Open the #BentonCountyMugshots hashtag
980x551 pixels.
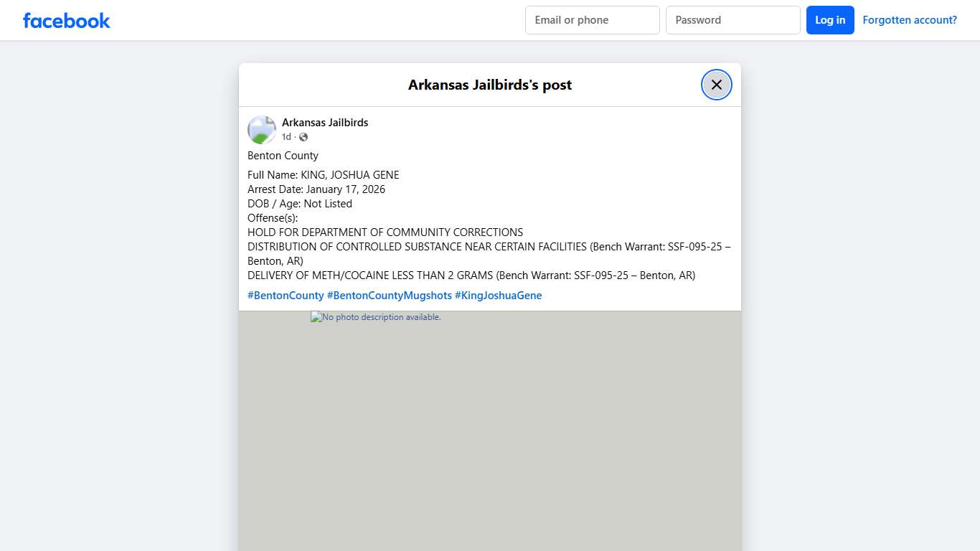(390, 295)
